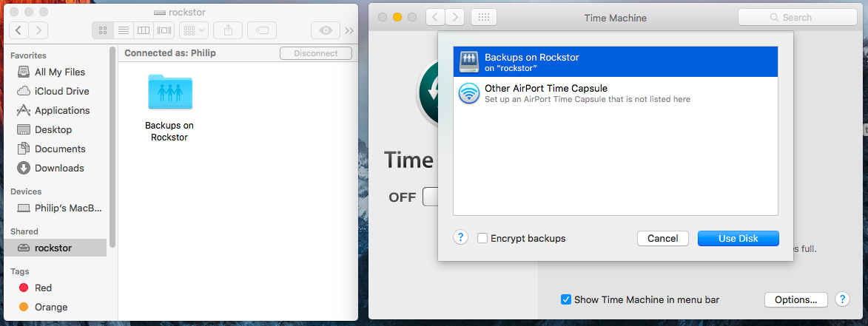Cancel the disk selection dialog
The width and height of the screenshot is (868, 326).
click(x=662, y=238)
